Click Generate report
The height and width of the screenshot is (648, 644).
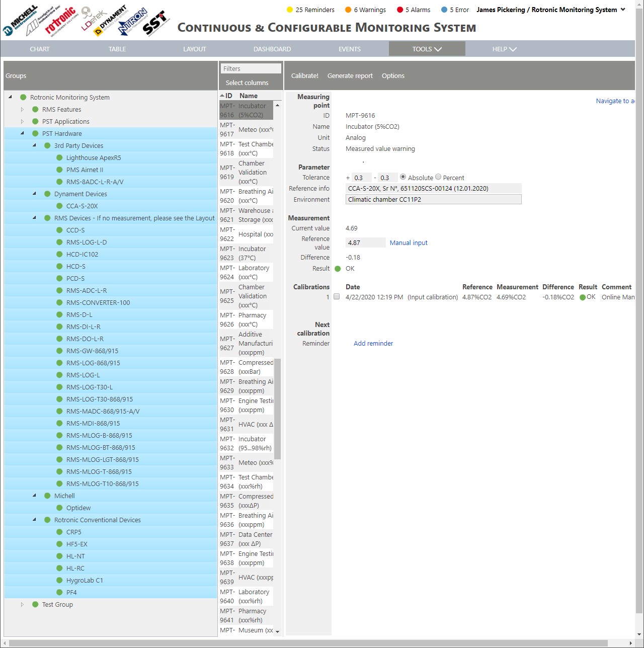point(350,76)
